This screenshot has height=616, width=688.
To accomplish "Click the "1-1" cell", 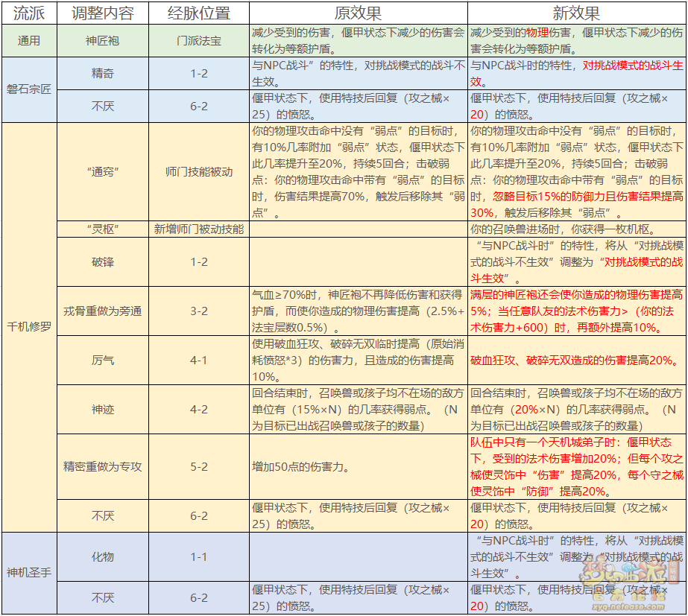I will [x=199, y=557].
